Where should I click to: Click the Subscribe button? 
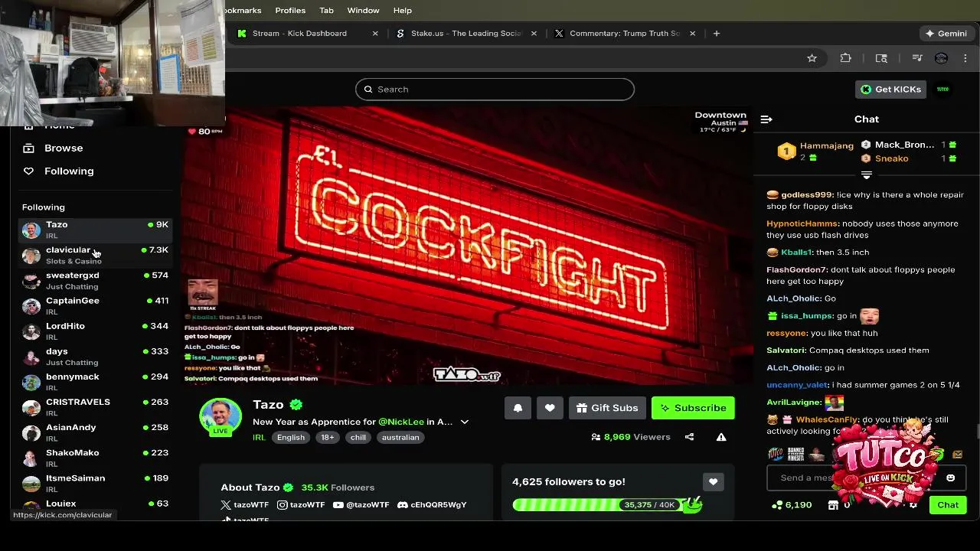(693, 408)
